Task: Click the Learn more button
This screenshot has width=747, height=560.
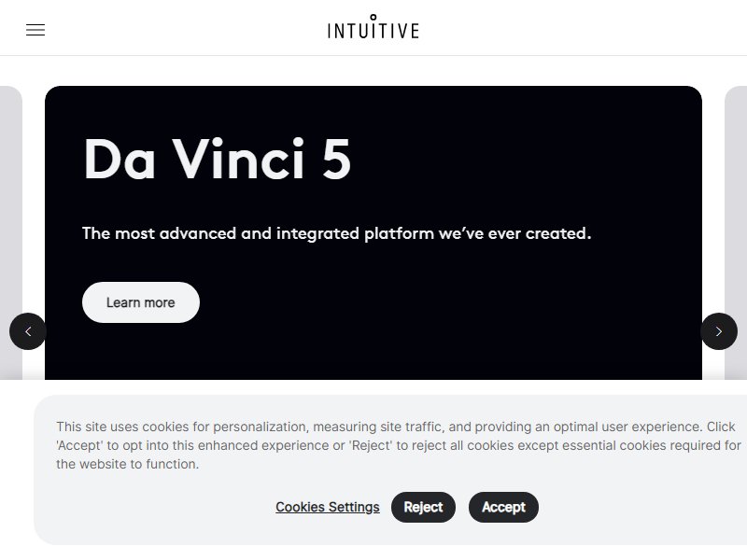Action: [x=141, y=302]
